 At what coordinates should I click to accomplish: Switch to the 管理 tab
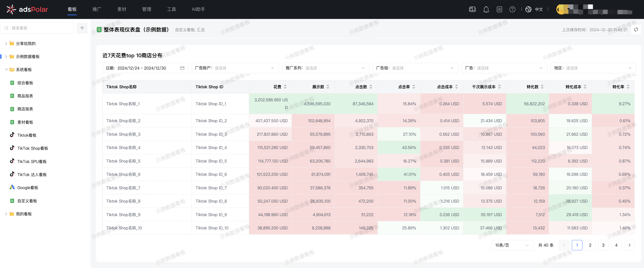(147, 9)
